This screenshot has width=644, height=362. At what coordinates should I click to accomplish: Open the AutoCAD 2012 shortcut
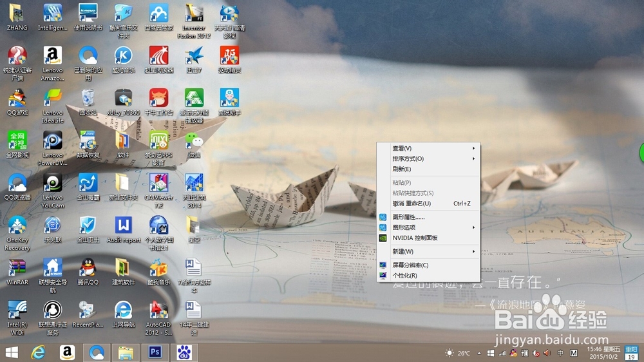(x=158, y=318)
